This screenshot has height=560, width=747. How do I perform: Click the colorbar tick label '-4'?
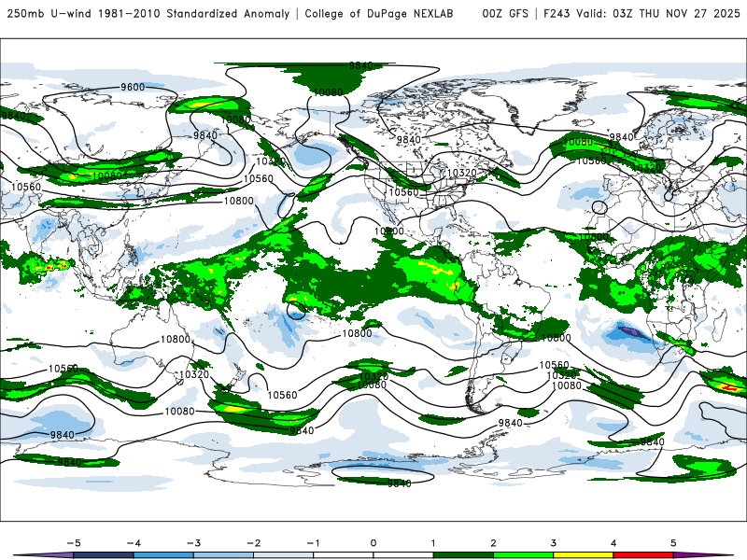(134, 543)
